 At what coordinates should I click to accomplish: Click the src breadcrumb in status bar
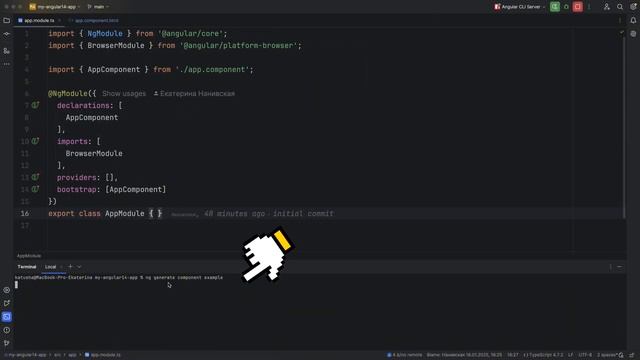57,355
